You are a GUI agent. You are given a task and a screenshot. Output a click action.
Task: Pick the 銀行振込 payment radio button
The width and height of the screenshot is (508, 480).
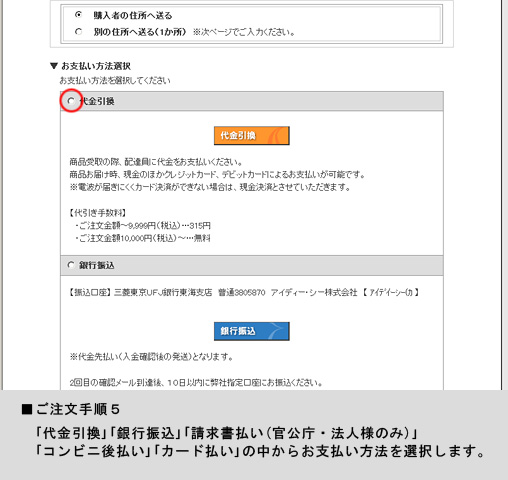point(71,265)
